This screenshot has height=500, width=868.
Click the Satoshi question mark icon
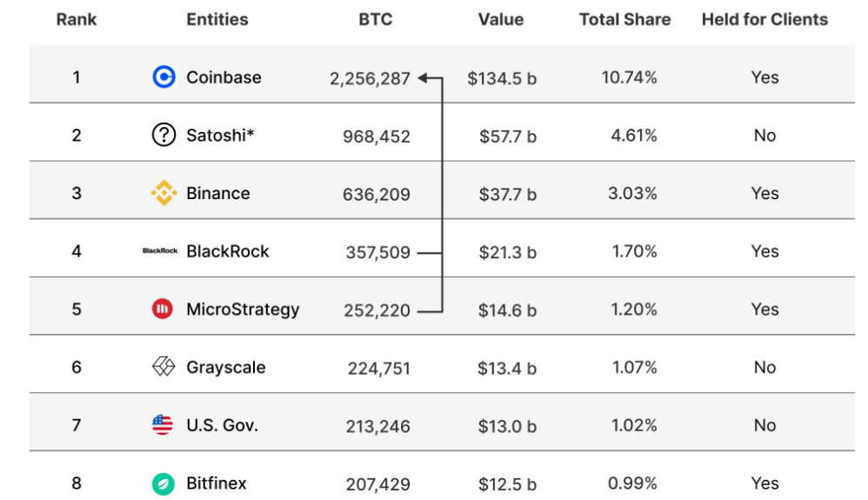pos(164,136)
